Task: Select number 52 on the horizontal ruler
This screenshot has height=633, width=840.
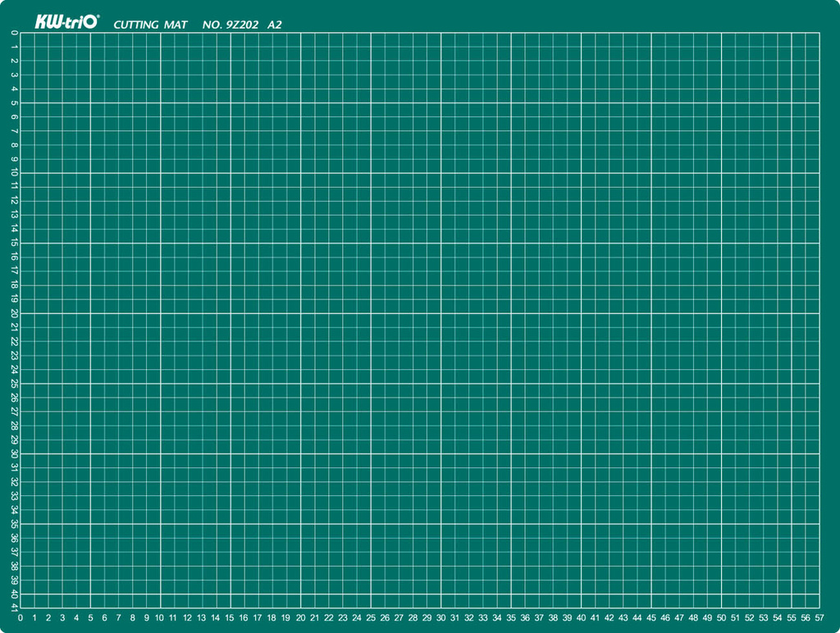Action: 750,617
